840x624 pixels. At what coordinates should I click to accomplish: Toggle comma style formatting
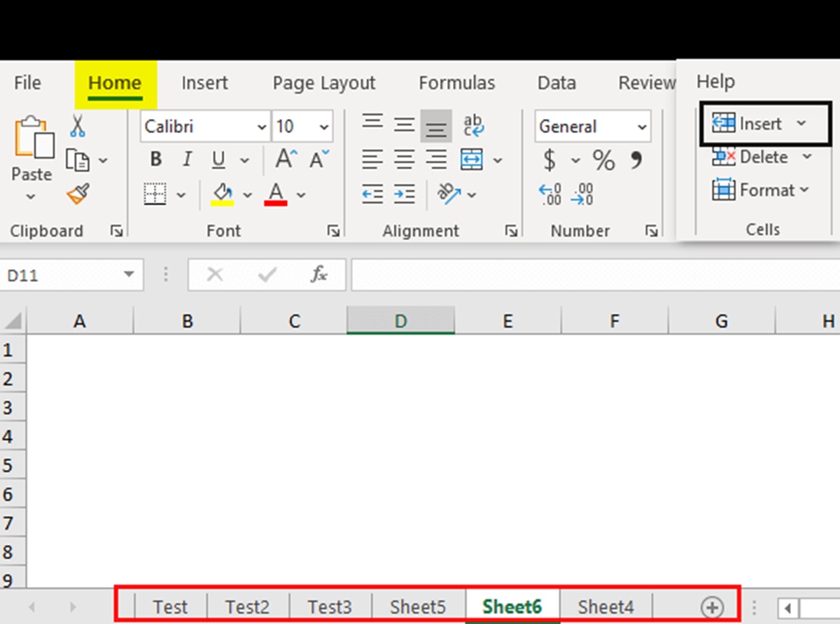click(x=636, y=159)
